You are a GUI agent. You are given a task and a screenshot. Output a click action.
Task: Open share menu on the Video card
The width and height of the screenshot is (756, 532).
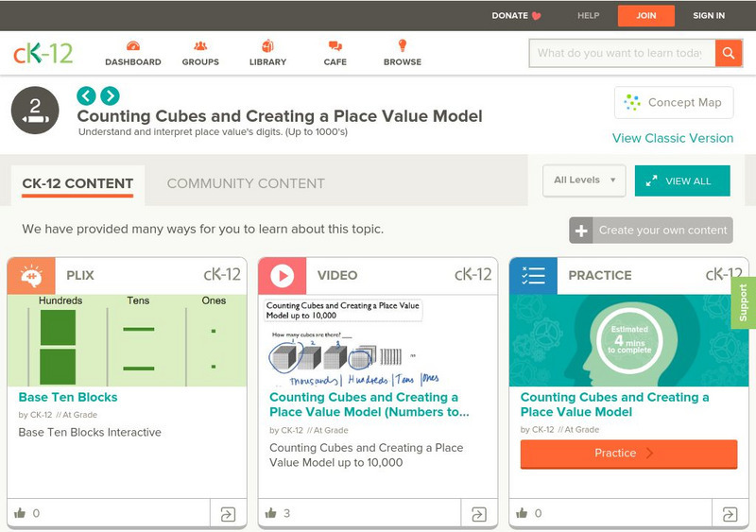tap(479, 514)
